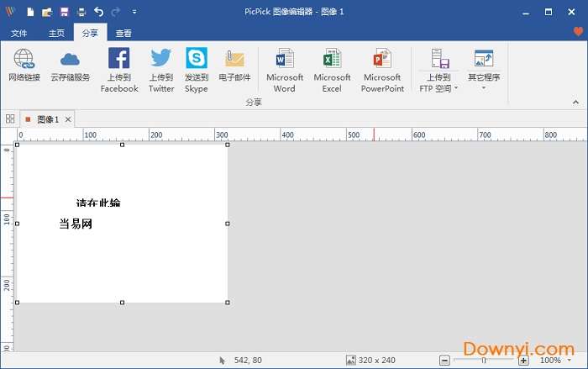Viewport: 588px width, 369px height.
Task: Expand the Upload to FTP dropdown arrow
Action: [456, 88]
